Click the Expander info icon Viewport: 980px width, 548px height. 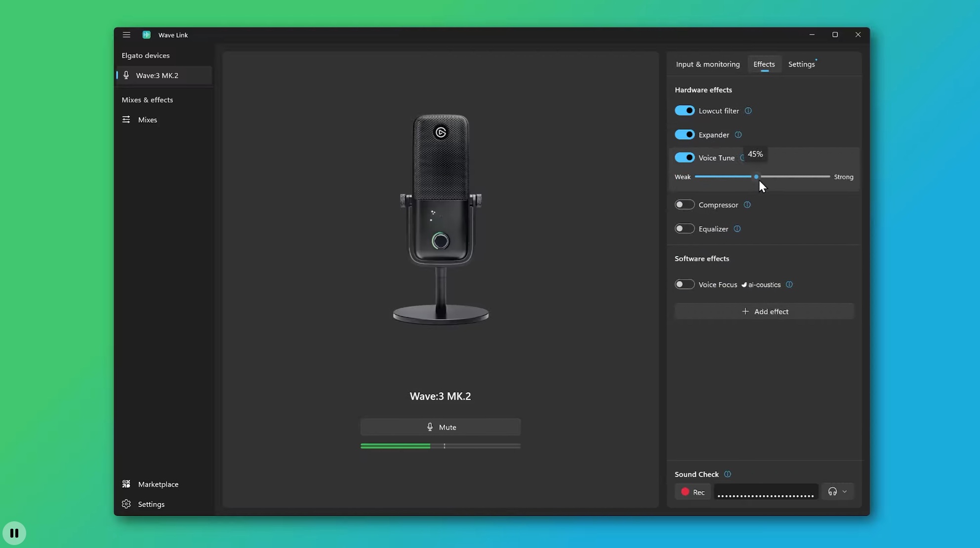tap(738, 135)
